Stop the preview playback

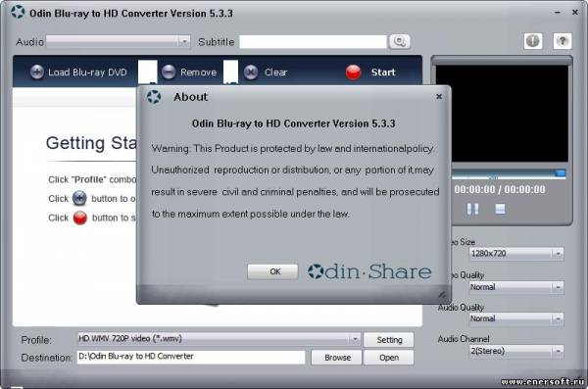(500, 209)
